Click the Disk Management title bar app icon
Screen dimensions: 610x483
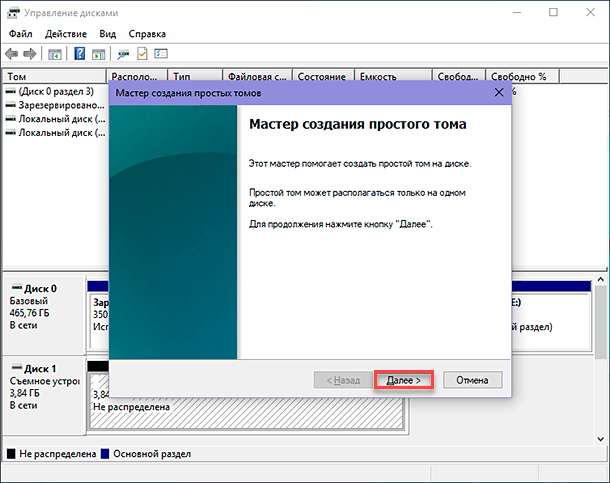click(13, 13)
